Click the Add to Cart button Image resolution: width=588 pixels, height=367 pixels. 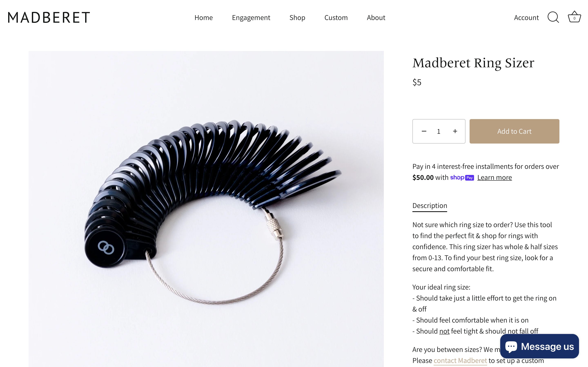coord(514,131)
